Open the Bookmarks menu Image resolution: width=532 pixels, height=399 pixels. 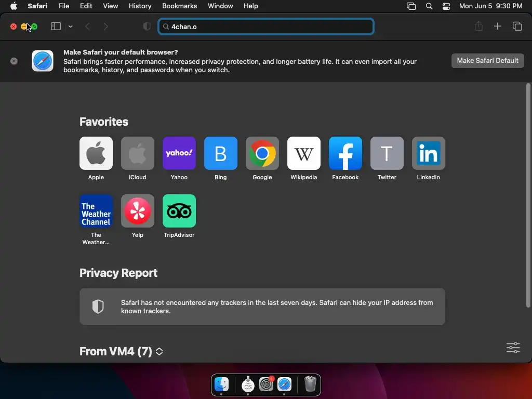click(179, 6)
